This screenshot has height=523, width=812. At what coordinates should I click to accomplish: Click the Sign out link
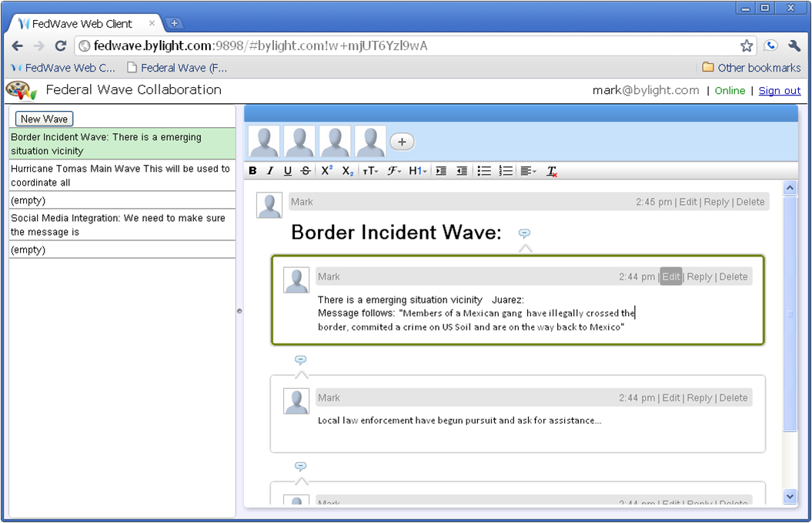click(780, 90)
